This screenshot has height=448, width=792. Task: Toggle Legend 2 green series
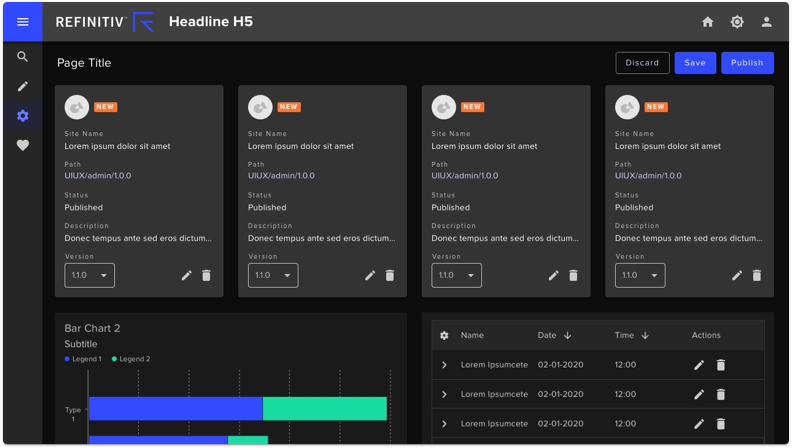pyautogui.click(x=131, y=359)
